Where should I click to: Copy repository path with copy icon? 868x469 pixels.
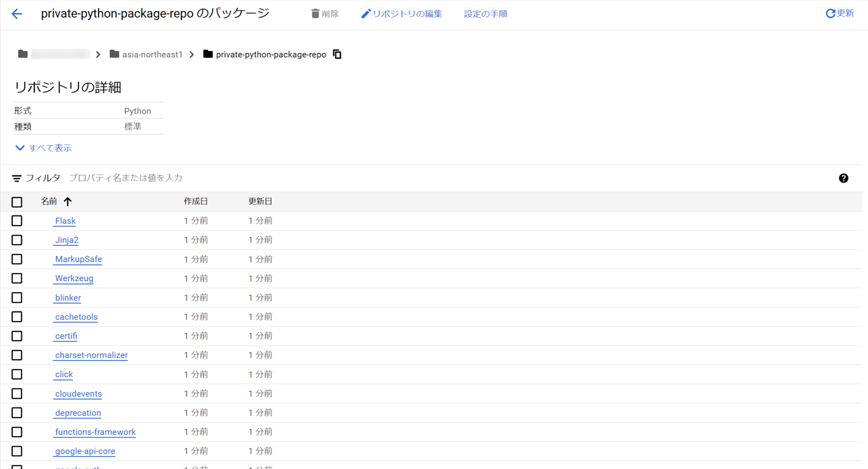(337, 54)
